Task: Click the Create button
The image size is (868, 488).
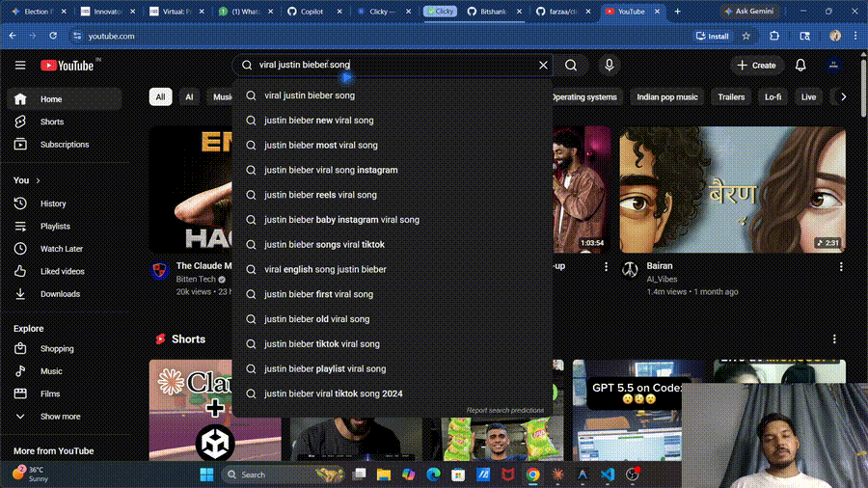Action: tap(757, 66)
